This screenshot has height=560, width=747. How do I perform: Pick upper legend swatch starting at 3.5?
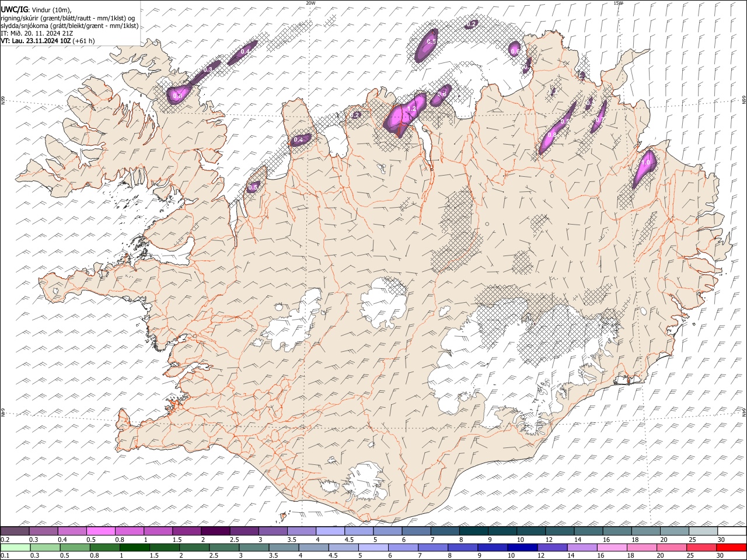pos(301,531)
